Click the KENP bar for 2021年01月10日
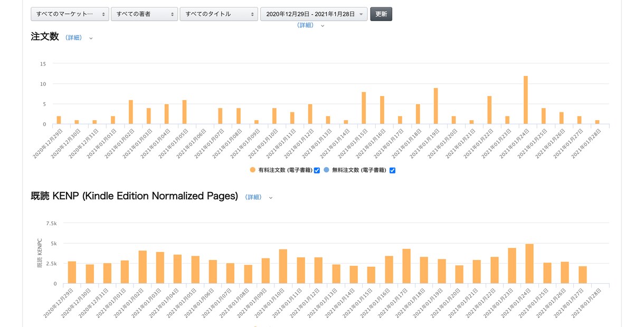 tap(283, 266)
